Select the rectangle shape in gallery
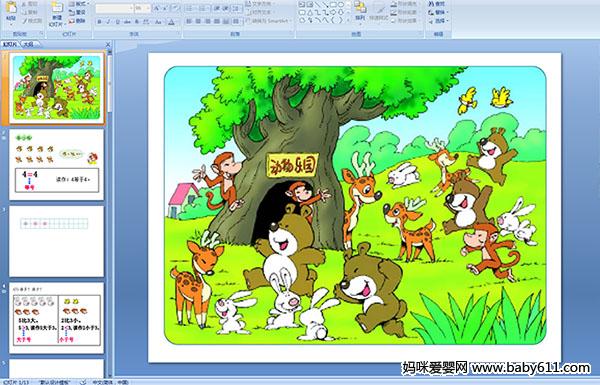Image resolution: width=600 pixels, height=385 pixels. click(334, 5)
